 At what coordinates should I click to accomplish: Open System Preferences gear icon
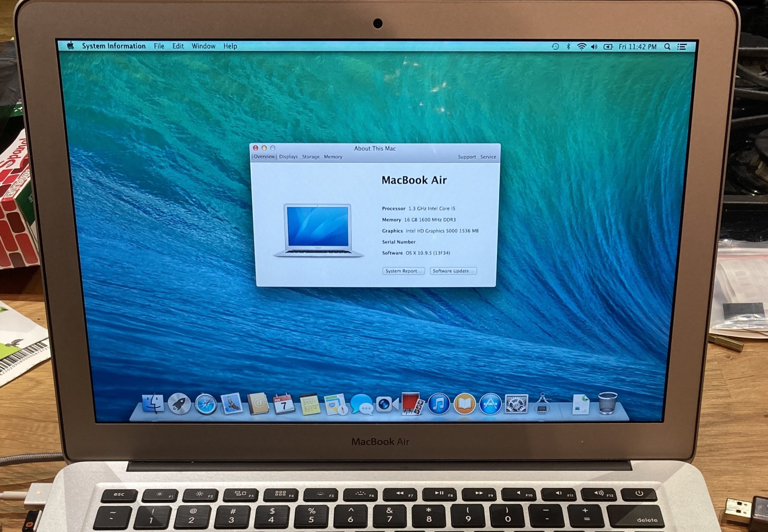516,404
